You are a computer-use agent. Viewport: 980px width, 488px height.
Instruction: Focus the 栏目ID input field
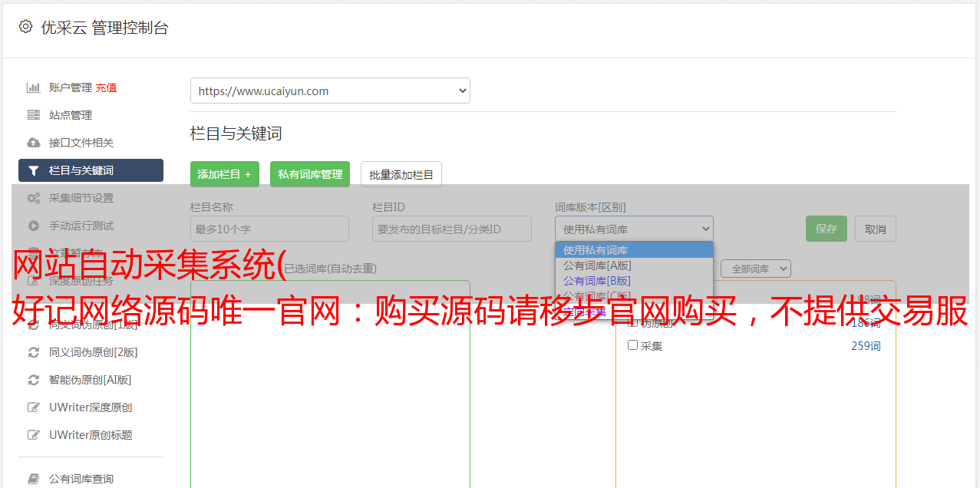coord(452,229)
